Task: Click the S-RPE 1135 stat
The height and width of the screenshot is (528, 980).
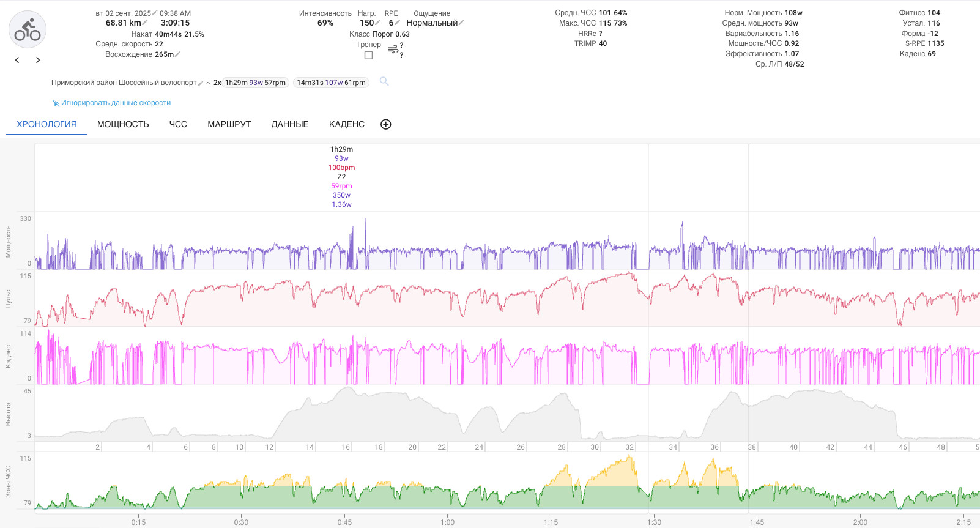Action: tap(924, 43)
